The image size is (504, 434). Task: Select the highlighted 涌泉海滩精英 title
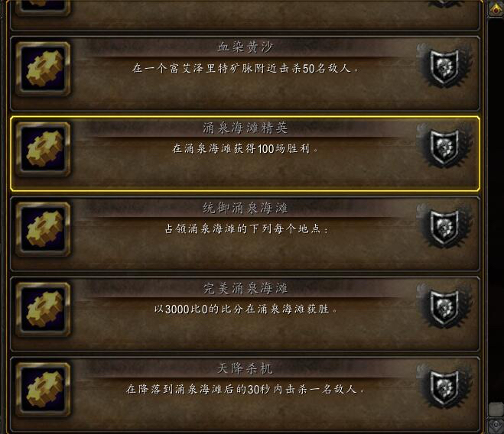[x=245, y=128]
